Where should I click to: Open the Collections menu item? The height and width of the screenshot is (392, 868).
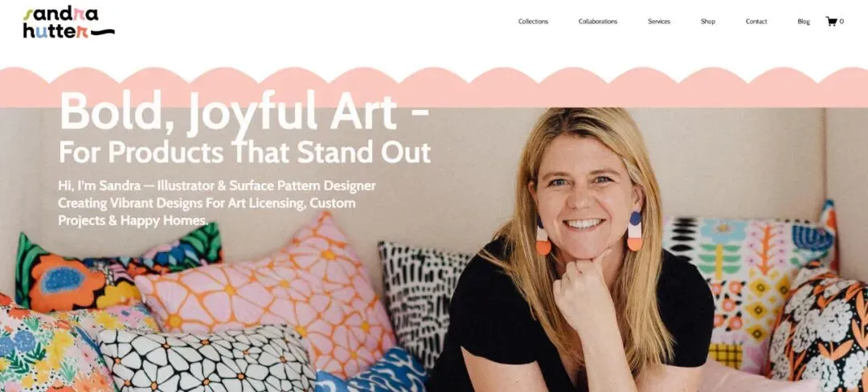click(x=533, y=22)
